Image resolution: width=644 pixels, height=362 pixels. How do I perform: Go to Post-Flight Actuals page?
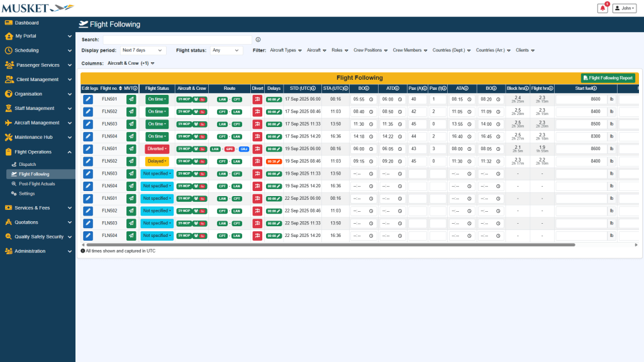click(x=39, y=184)
